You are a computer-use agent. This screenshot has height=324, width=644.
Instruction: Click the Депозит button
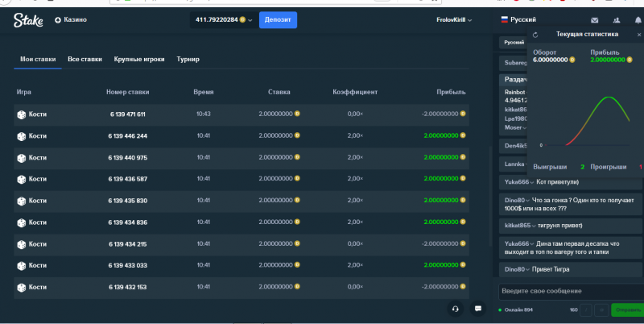(x=278, y=19)
